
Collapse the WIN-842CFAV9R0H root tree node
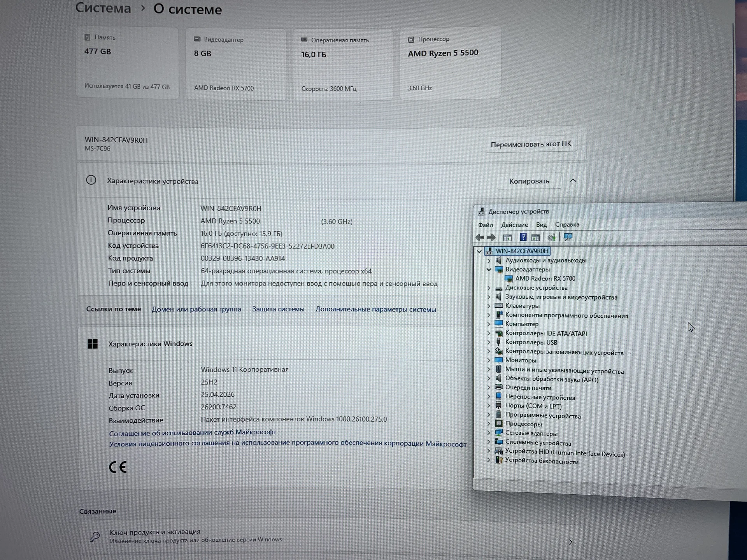point(479,251)
